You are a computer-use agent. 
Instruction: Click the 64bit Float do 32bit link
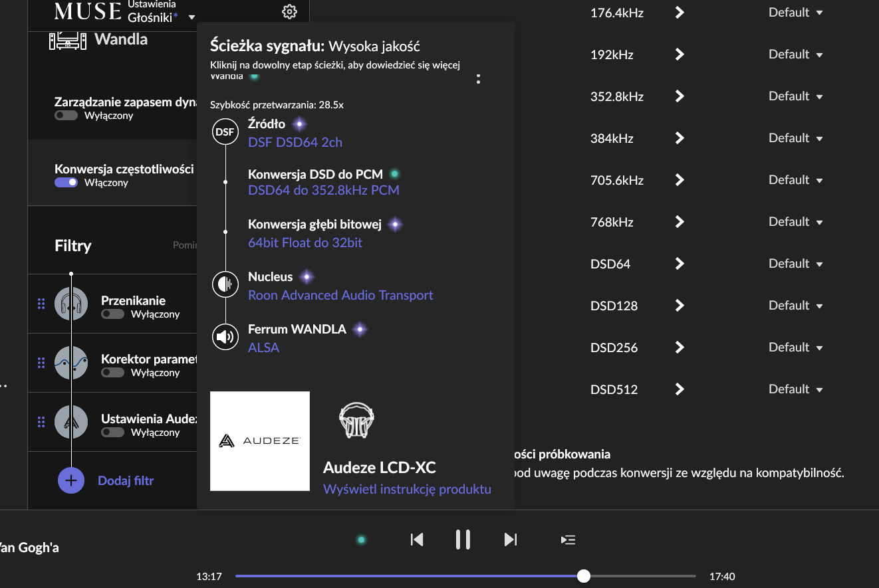click(305, 243)
